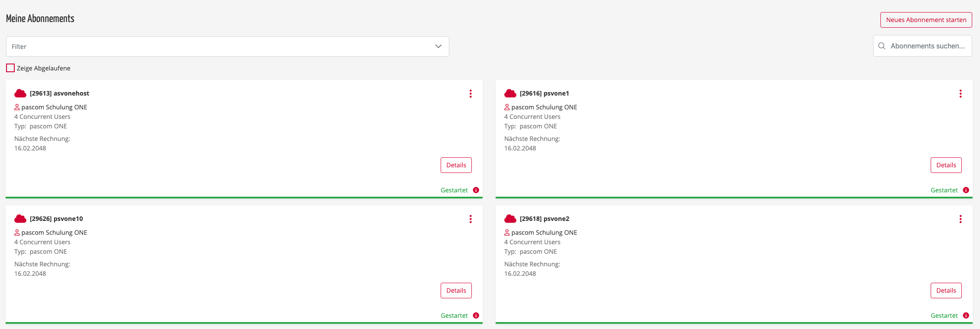Click inside the Filter combo box
Image resolution: width=980 pixels, height=329 pixels.
point(228,46)
